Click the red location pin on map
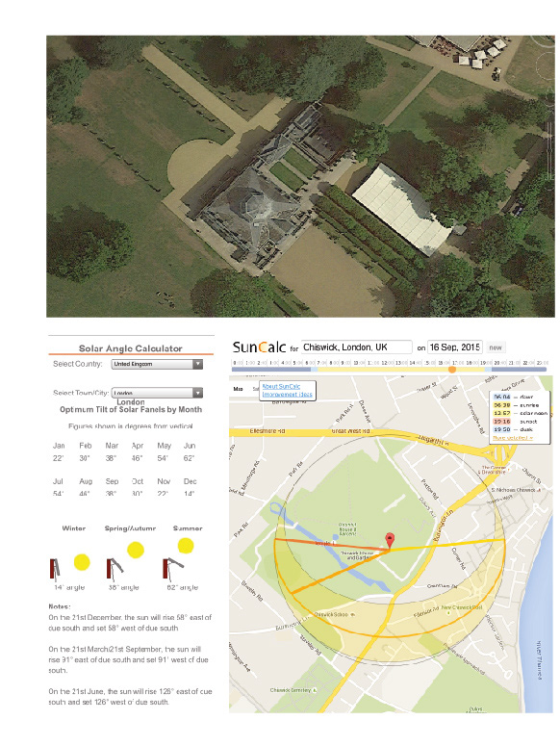Screen dimensions: 560x746 (390, 540)
